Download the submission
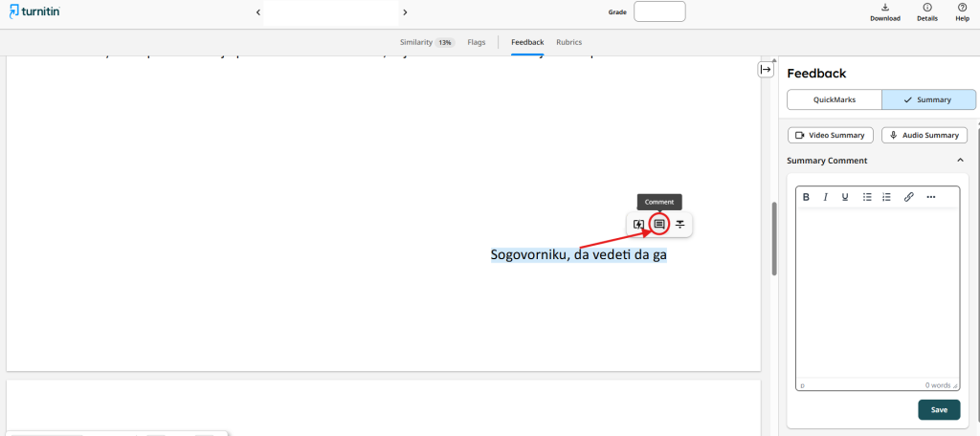Image resolution: width=980 pixels, height=436 pixels. [885, 11]
